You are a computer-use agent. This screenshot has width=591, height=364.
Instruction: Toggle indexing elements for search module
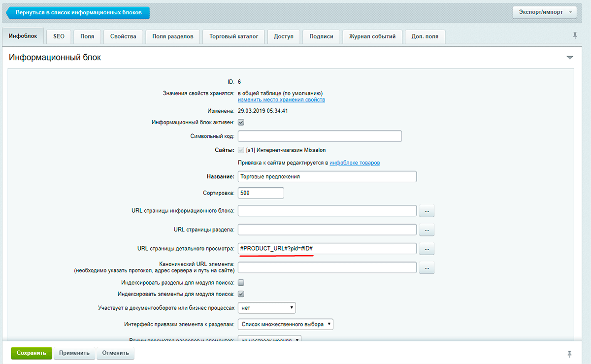tap(241, 294)
